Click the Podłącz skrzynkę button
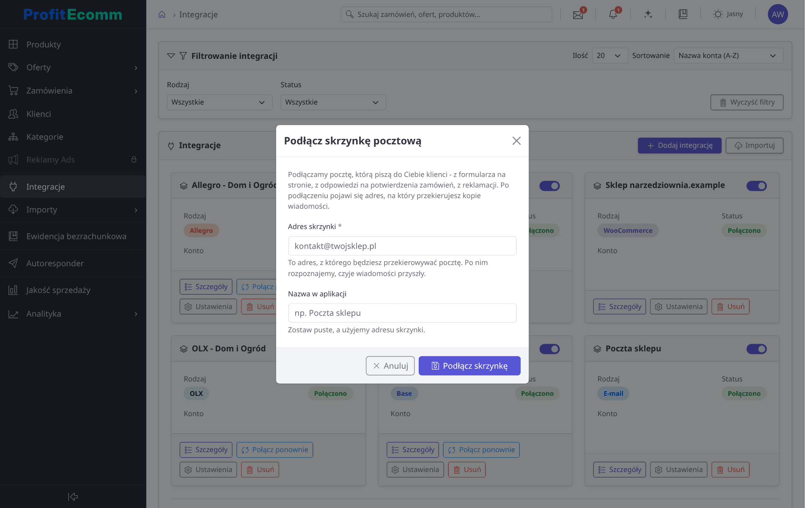 pos(469,366)
